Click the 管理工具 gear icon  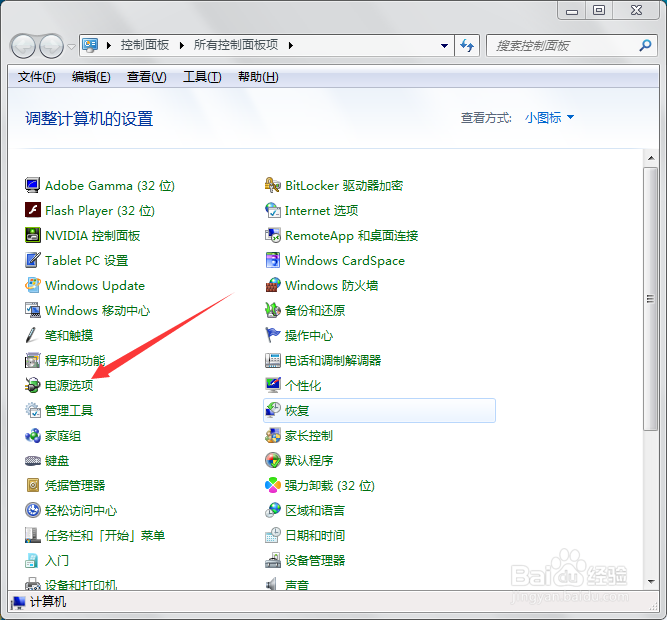coord(32,410)
